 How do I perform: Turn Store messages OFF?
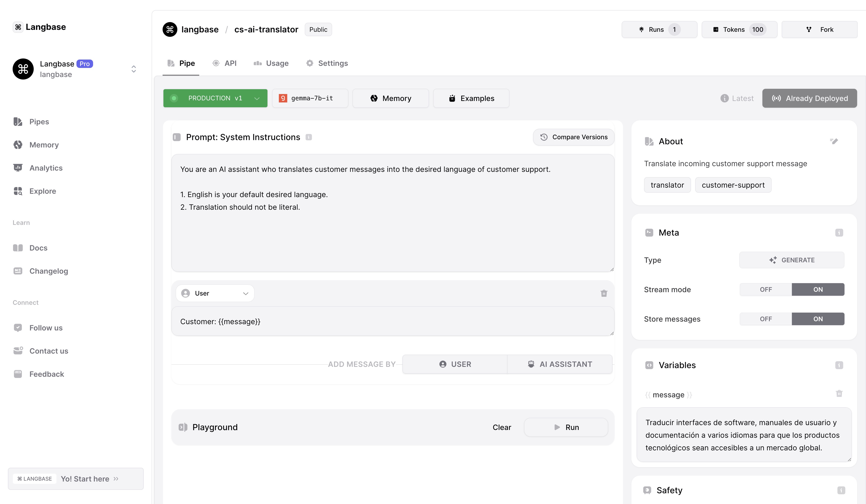pos(766,319)
